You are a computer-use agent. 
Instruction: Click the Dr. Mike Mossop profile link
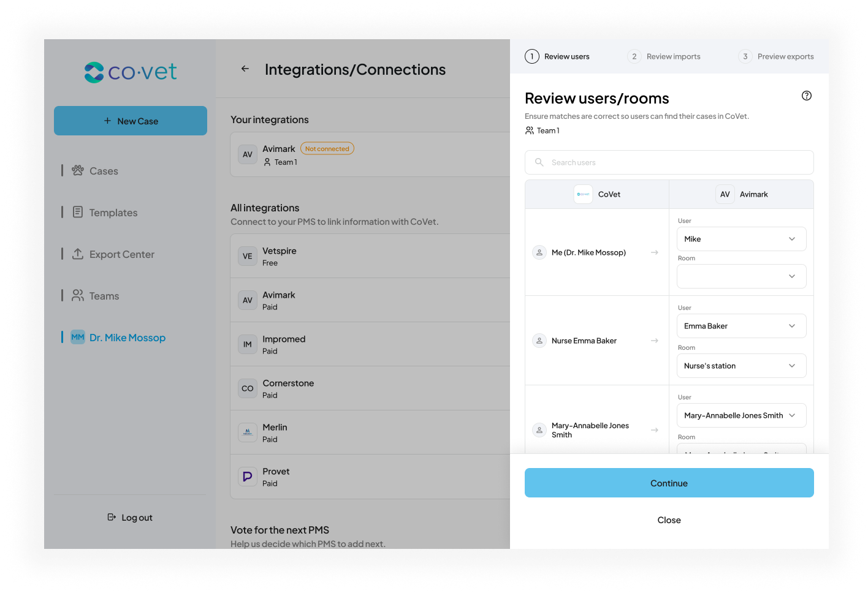[x=128, y=338]
